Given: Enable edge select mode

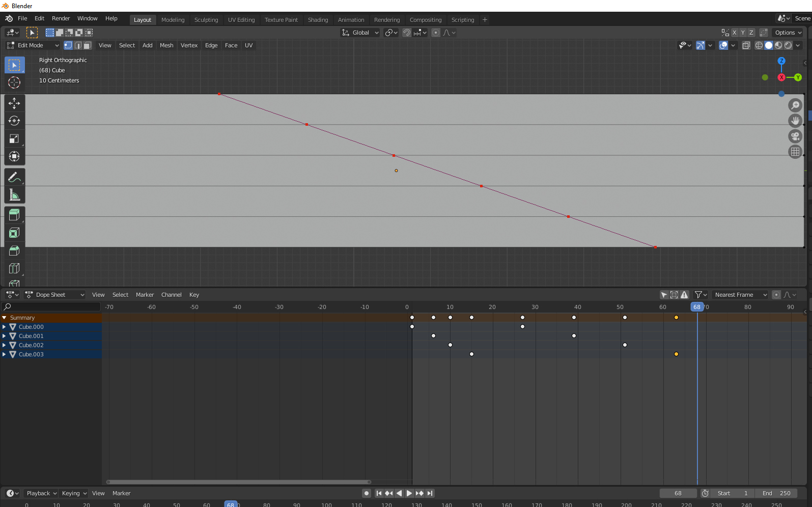Looking at the screenshot, I should (78, 45).
